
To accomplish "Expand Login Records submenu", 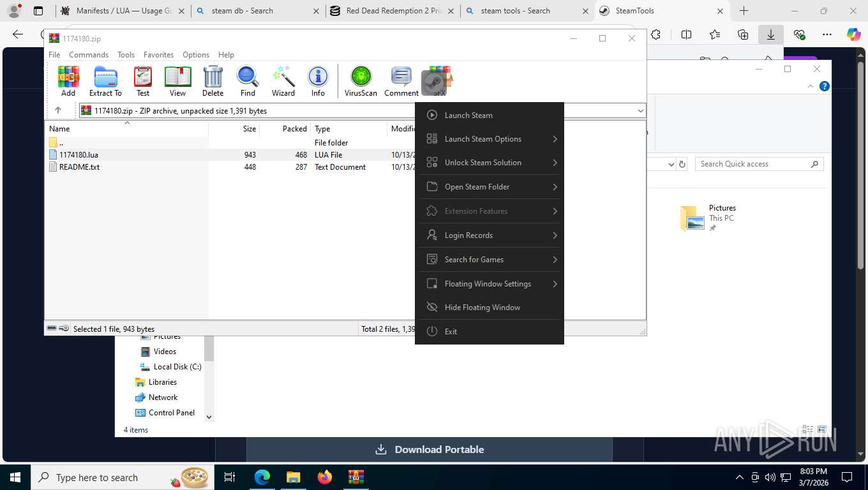I will click(x=490, y=235).
